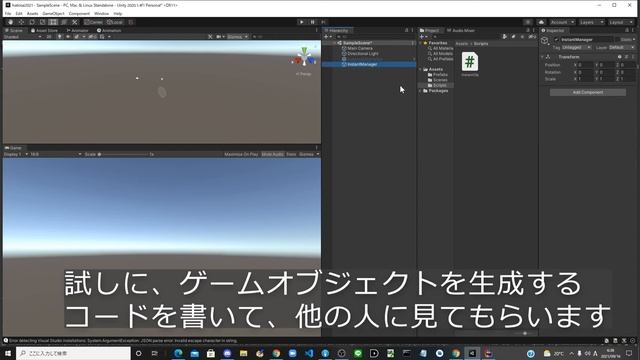This screenshot has width=640, height=360.
Task: Select the Scale tool in toolbar
Action: point(42,22)
